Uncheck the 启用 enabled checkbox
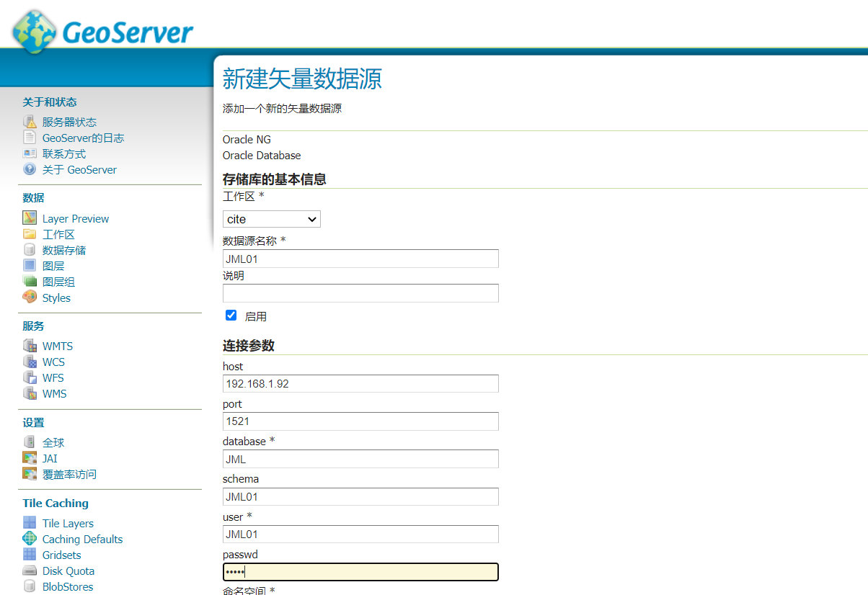 pyautogui.click(x=231, y=316)
